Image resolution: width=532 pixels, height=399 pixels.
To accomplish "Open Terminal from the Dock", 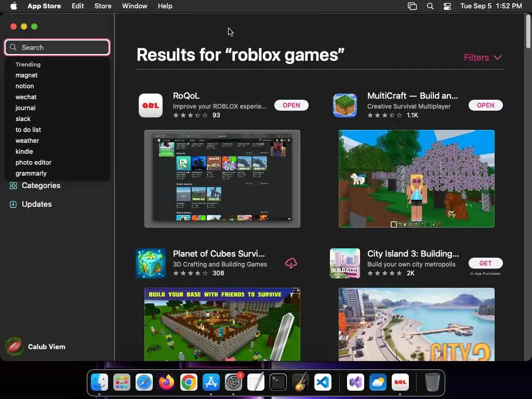I will click(278, 382).
